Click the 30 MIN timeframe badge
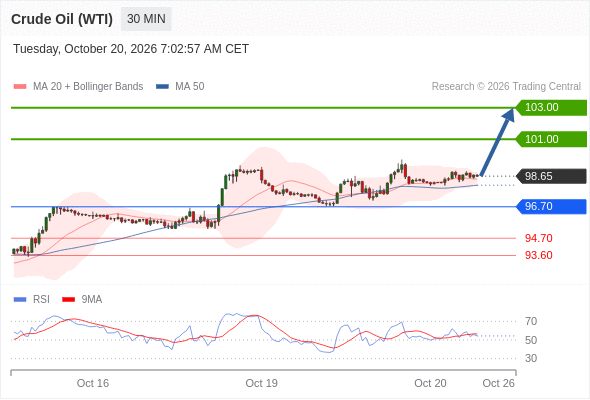This screenshot has width=590, height=400. [146, 19]
